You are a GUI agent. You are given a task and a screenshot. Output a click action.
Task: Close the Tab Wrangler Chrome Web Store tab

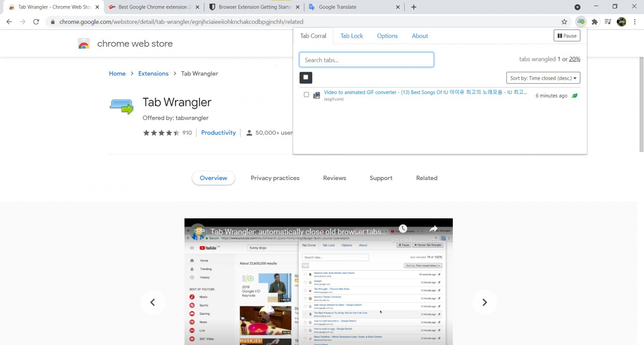[97, 7]
